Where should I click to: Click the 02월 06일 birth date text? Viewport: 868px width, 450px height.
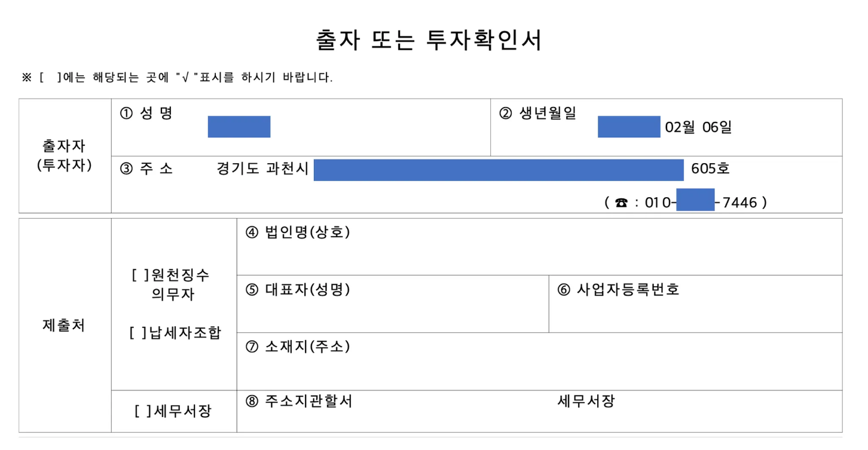coord(698,127)
